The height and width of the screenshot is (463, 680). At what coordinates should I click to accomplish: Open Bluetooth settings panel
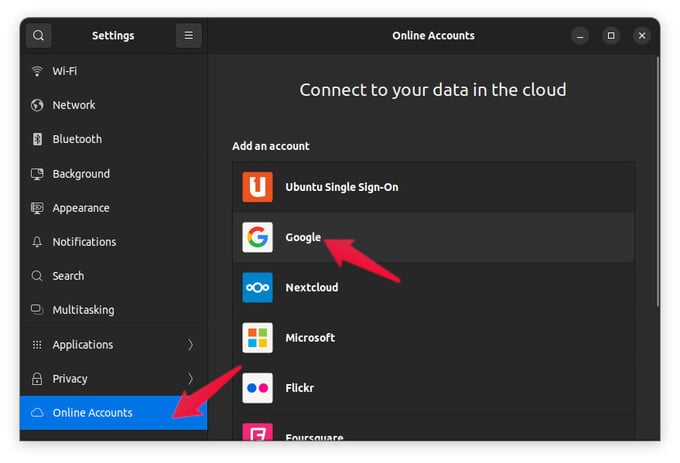pos(114,139)
